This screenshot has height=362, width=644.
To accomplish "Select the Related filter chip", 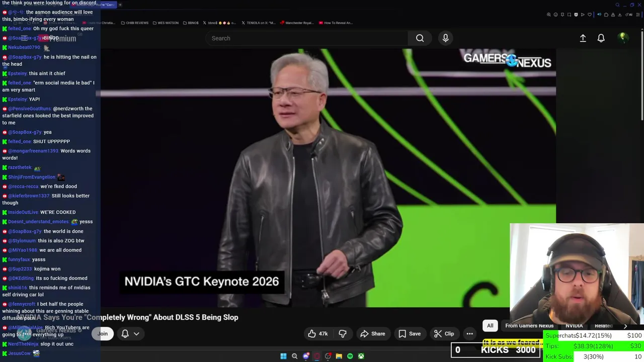I will click(x=604, y=325).
